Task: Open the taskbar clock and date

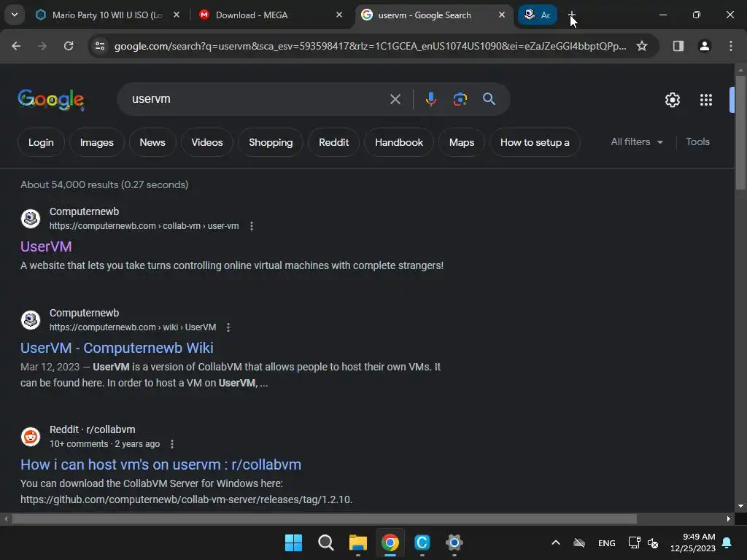Action: (693, 542)
